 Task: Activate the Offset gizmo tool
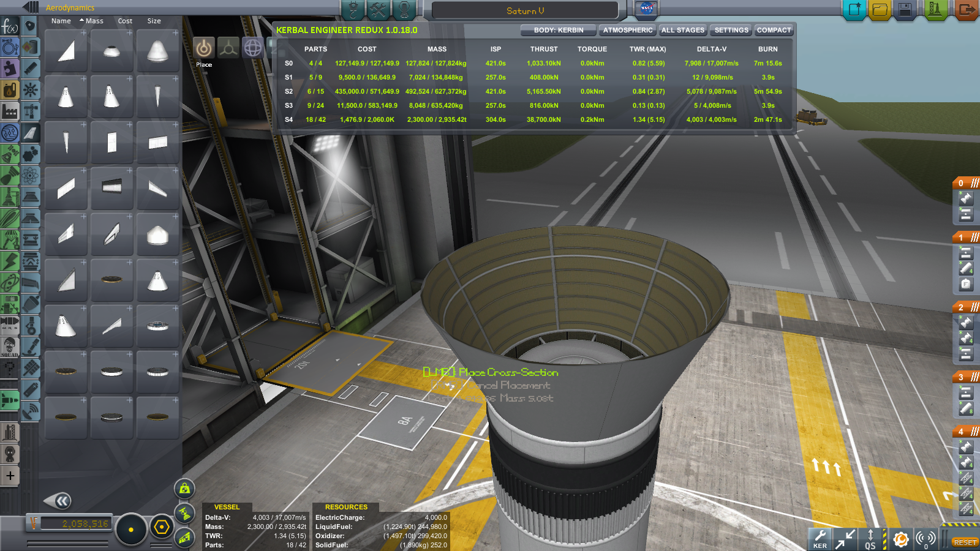point(228,48)
